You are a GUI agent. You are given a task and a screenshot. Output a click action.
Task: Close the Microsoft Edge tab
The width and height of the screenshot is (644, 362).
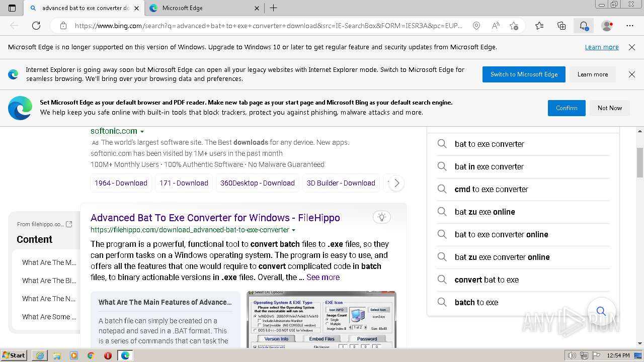[x=257, y=8]
